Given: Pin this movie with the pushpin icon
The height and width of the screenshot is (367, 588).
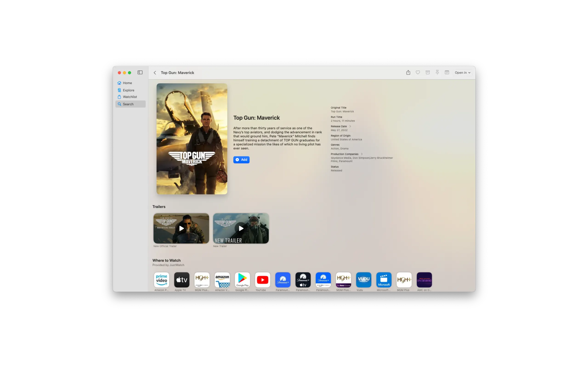Looking at the screenshot, I should pyautogui.click(x=437, y=72).
